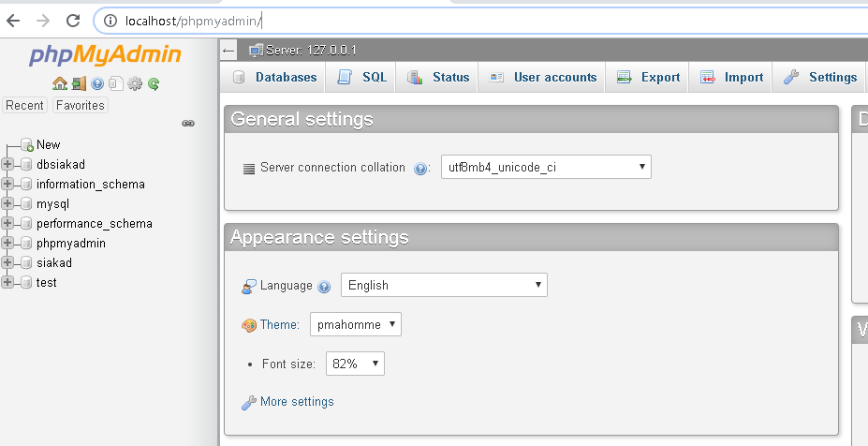Open the MySQL documentation pages icon

(x=116, y=83)
